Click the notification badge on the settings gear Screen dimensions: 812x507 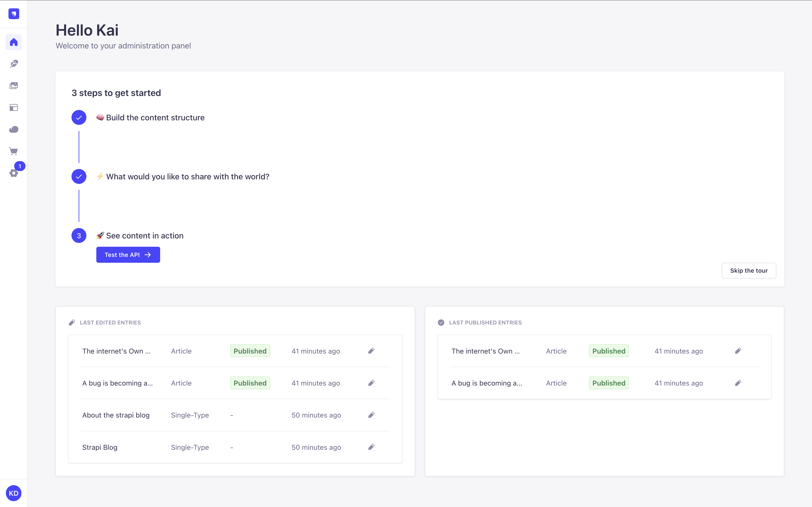pos(19,166)
